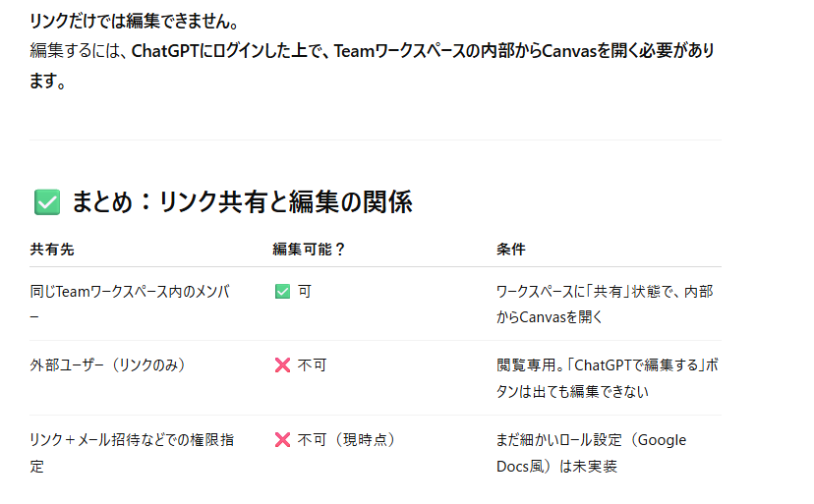Click the heading まとめ:リンク共有と編集の関係
This screenshot has width=814, height=504.
coord(241,203)
